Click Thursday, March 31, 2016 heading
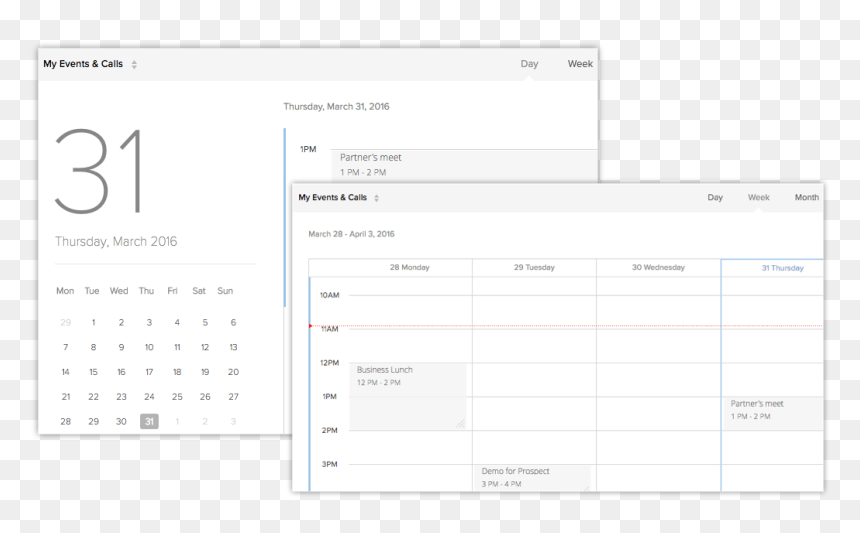The width and height of the screenshot is (860, 533). click(x=336, y=106)
